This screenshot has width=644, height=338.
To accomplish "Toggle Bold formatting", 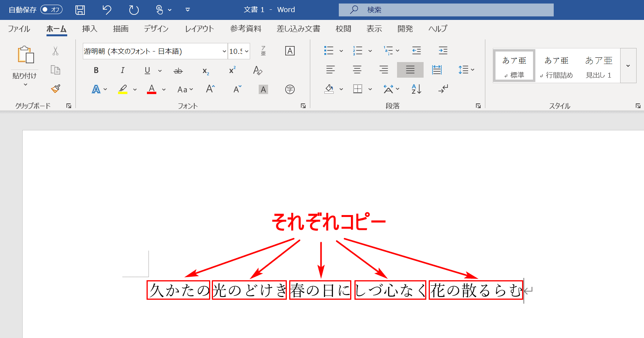I will point(96,70).
